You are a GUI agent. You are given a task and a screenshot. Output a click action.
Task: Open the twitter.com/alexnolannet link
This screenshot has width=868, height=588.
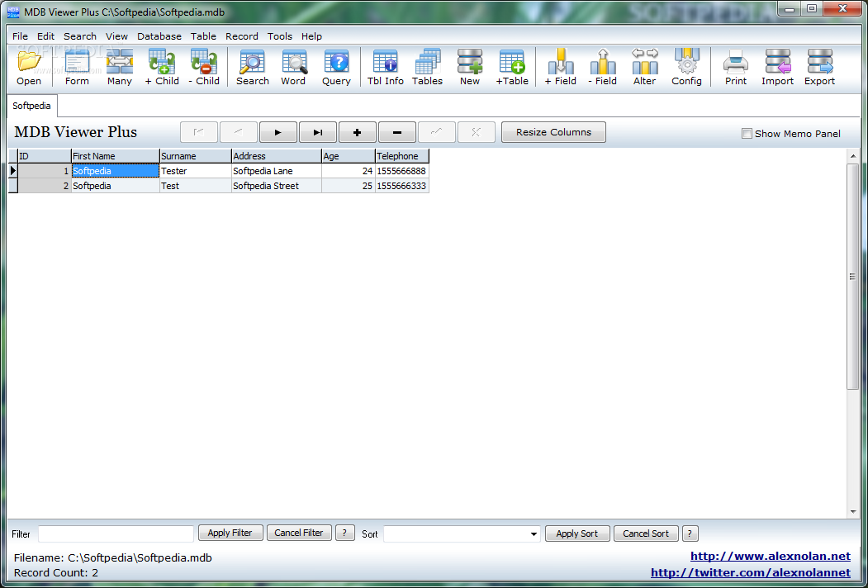(x=751, y=573)
